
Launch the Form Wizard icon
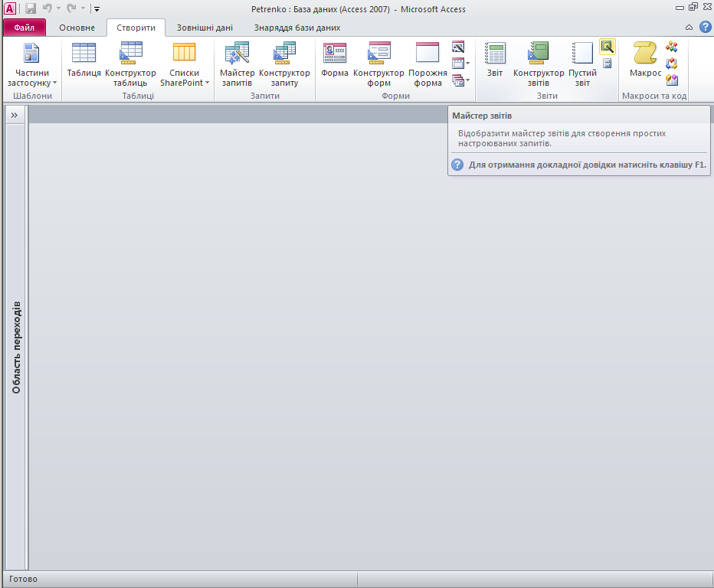coord(458,47)
